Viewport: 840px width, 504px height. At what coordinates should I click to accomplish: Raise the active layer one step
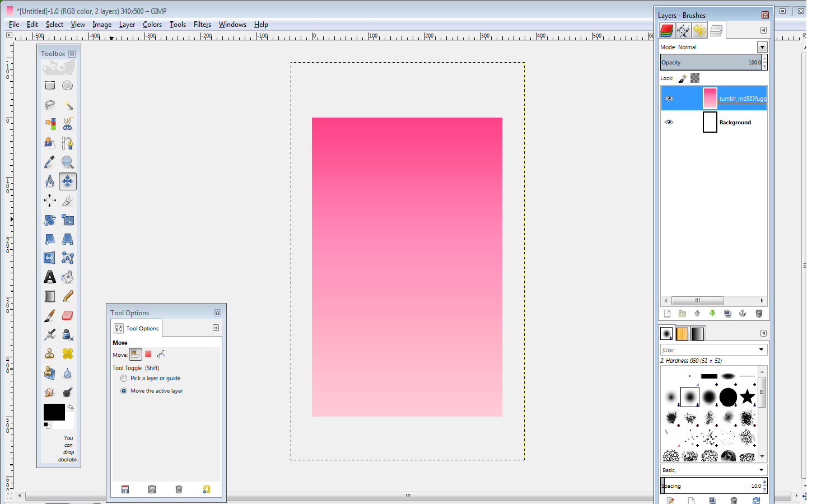coord(697,314)
